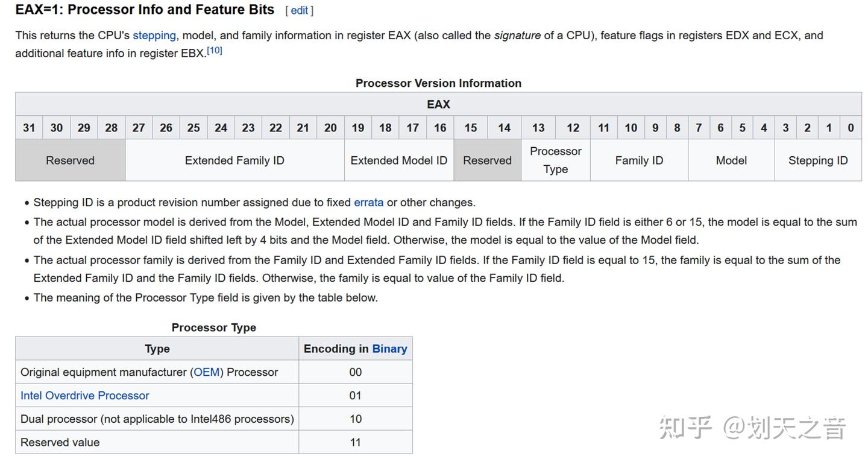Select the "Dual processor (not applicable to Intel486 processors)" cell
Image resolution: width=868 pixels, height=462 pixels.
click(157, 419)
